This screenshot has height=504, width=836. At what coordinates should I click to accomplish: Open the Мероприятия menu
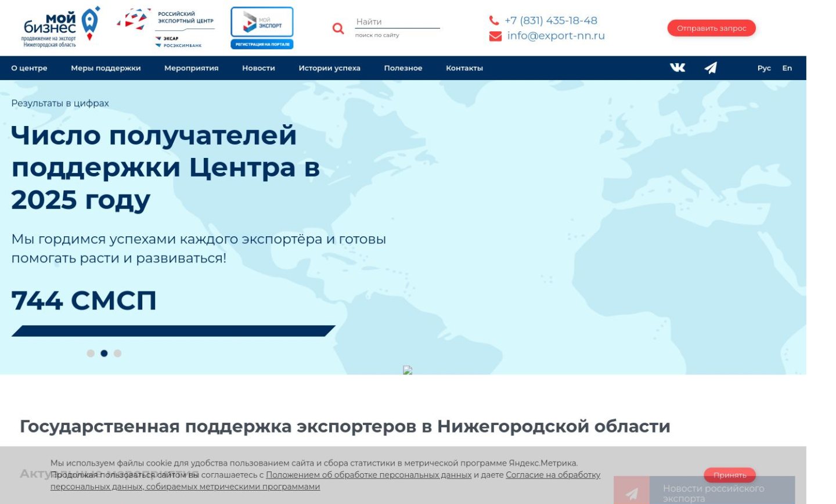tap(191, 68)
